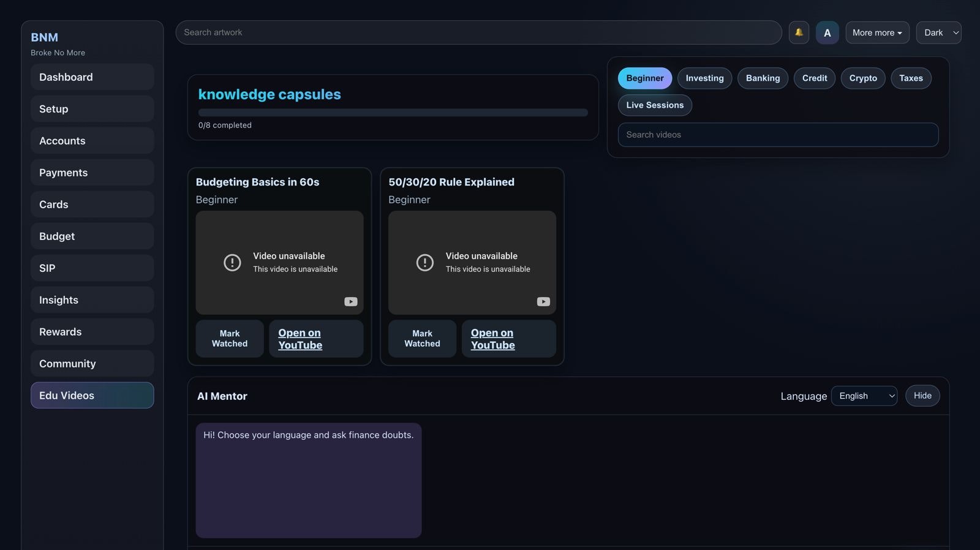Image resolution: width=980 pixels, height=550 pixels.
Task: Select the Beginner category chip
Action: point(644,78)
